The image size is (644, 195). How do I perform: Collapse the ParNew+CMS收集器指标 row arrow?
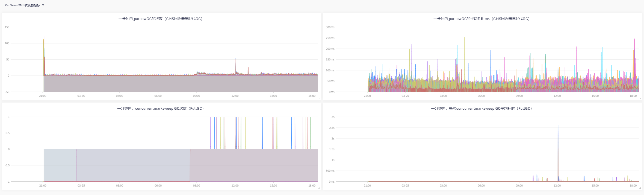pyautogui.click(x=43, y=5)
